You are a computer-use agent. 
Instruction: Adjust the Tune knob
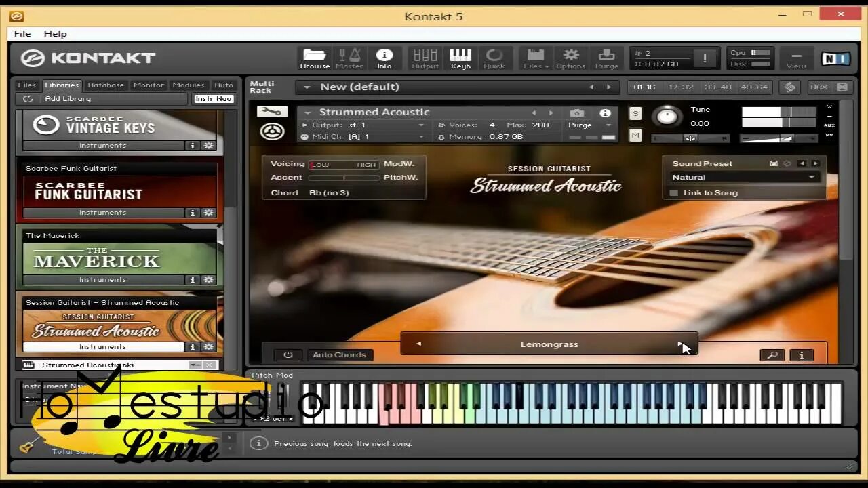(x=668, y=117)
